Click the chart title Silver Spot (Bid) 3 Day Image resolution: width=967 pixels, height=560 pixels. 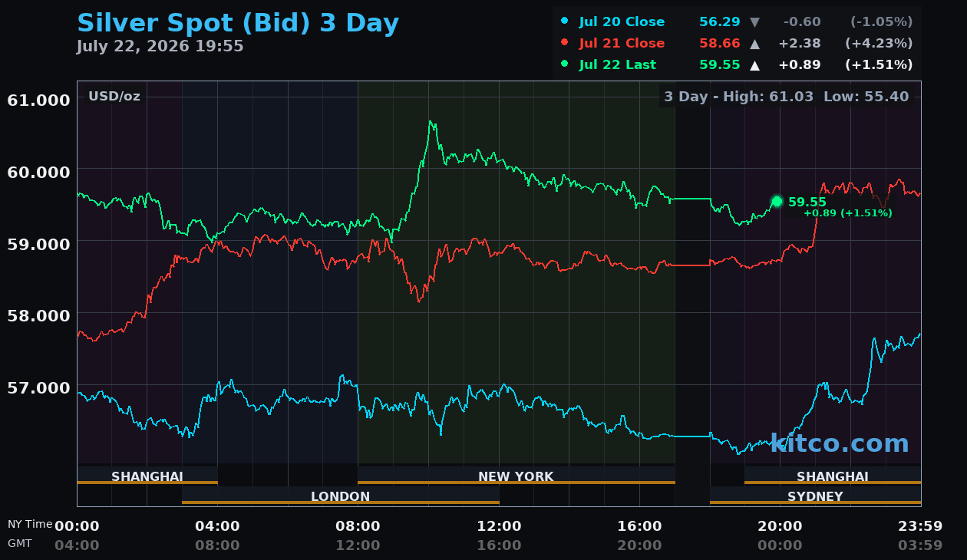pos(238,23)
